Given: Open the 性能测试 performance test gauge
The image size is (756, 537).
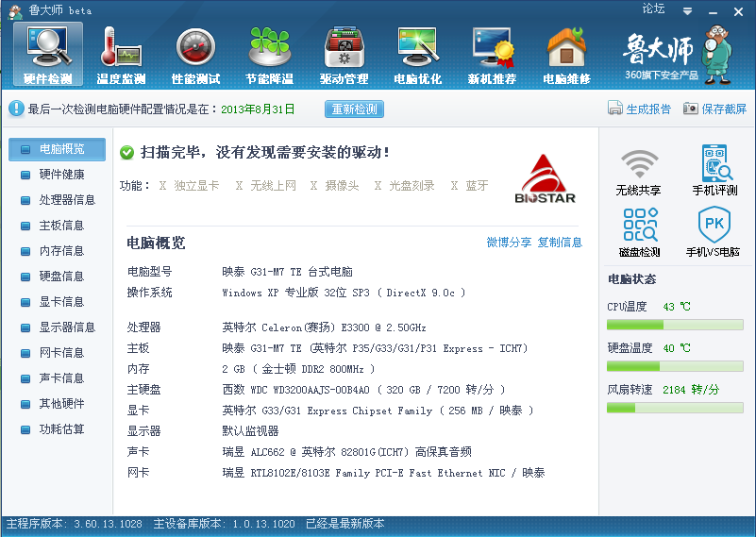Looking at the screenshot, I should [x=195, y=54].
